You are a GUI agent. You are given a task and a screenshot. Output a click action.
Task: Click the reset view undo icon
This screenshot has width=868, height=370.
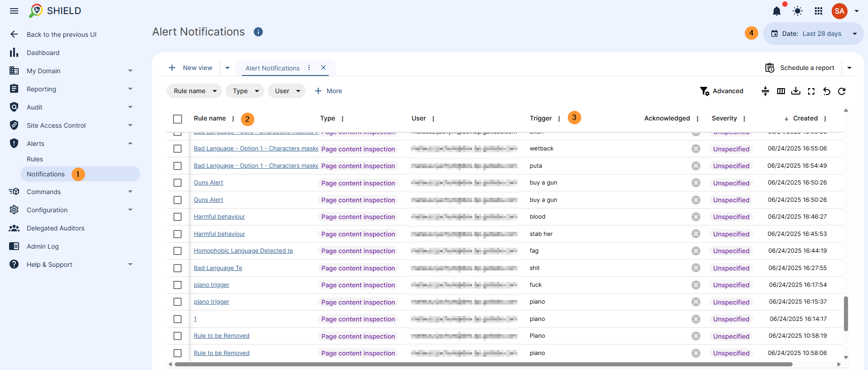(x=827, y=91)
